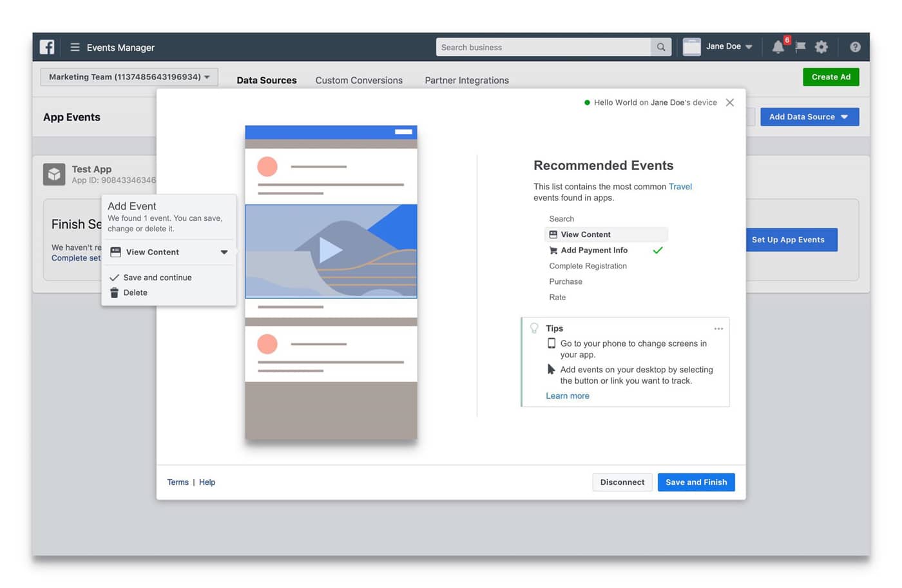
Task: Select View Content in the Recommended Events list
Action: click(606, 234)
